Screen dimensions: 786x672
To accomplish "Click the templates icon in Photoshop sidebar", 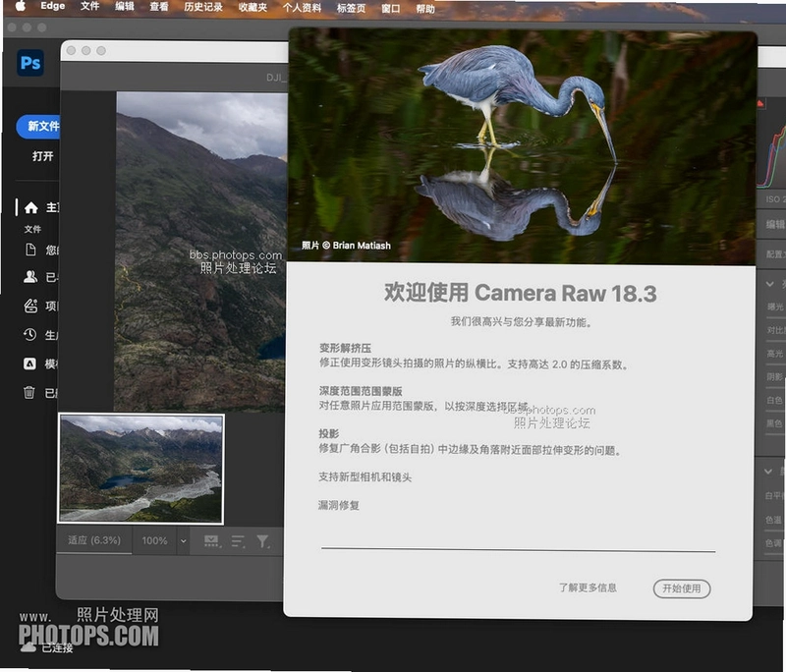I will [x=29, y=364].
